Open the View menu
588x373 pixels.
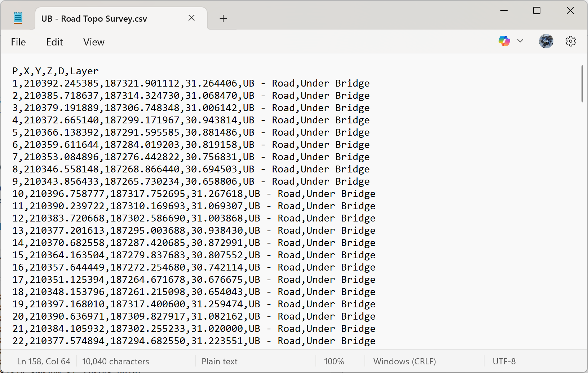[93, 42]
